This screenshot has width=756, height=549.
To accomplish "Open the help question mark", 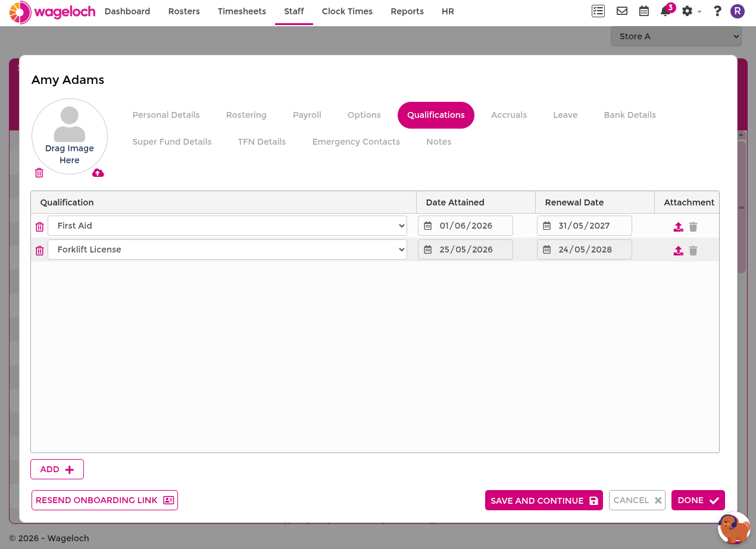I will tap(717, 11).
